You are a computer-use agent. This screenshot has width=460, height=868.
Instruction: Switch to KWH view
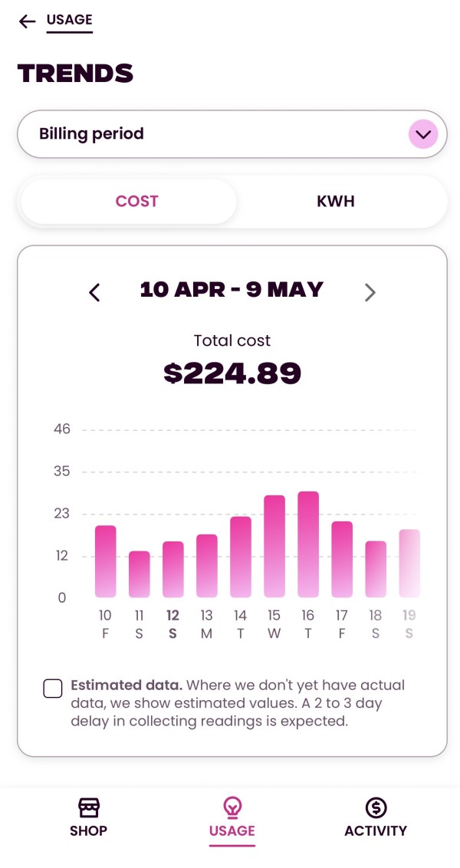point(336,202)
